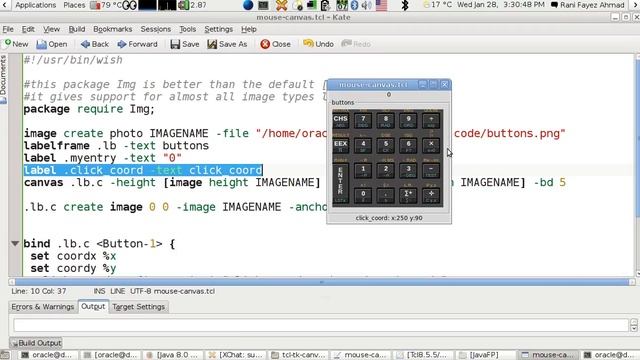Image resolution: width=640 pixels, height=360 pixels.
Task: Open the File menu
Action: point(8,29)
